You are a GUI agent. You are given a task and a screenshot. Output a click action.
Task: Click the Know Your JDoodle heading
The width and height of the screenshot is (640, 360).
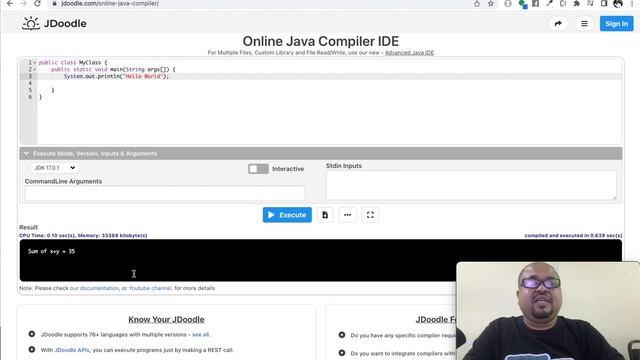[x=166, y=319]
